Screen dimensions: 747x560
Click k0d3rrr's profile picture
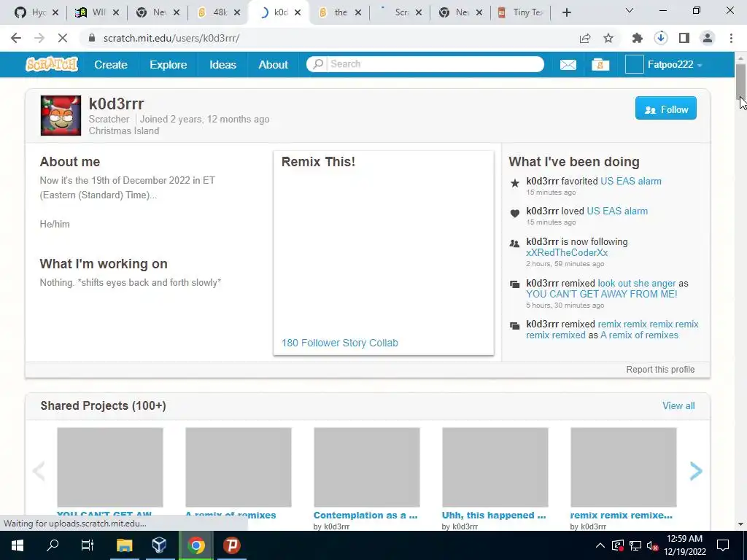(x=61, y=116)
